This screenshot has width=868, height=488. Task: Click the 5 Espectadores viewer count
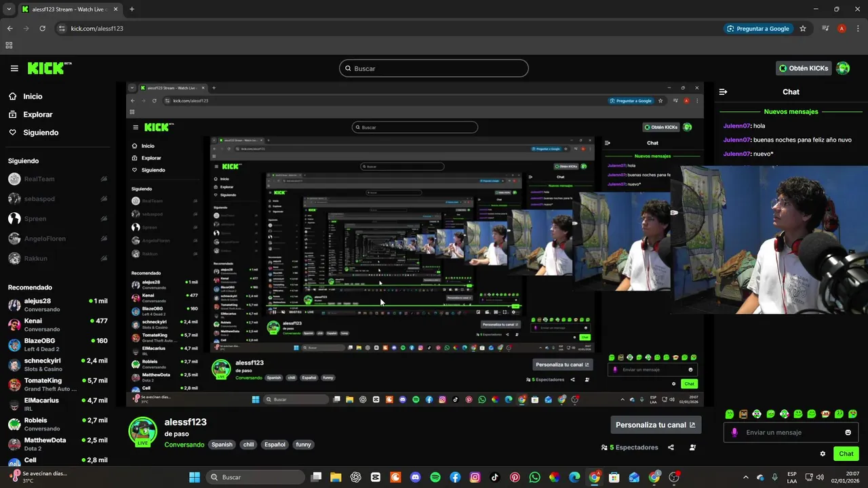tap(630, 447)
